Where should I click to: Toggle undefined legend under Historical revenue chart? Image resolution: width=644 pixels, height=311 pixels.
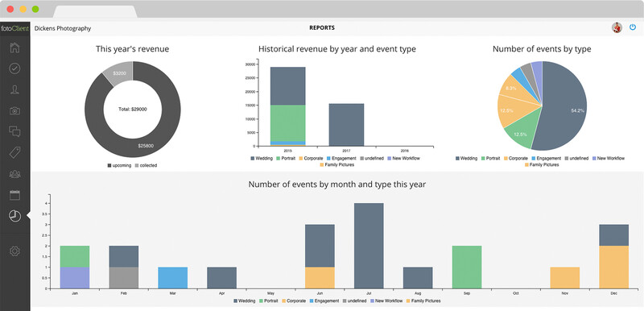point(372,158)
